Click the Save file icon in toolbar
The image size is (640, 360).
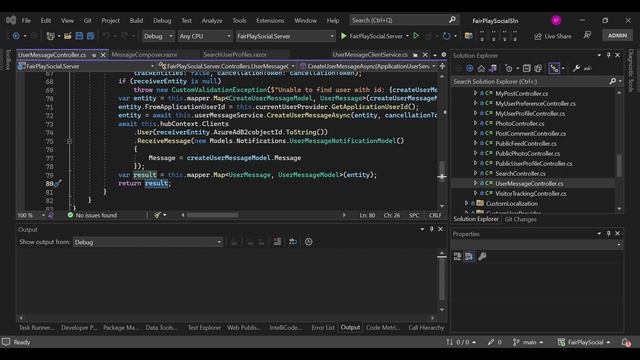[79, 36]
